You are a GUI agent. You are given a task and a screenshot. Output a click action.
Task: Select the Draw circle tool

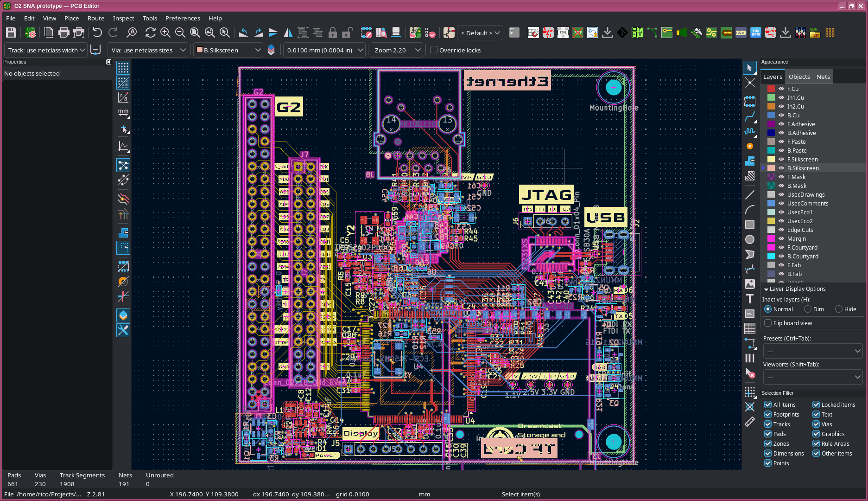pos(750,239)
